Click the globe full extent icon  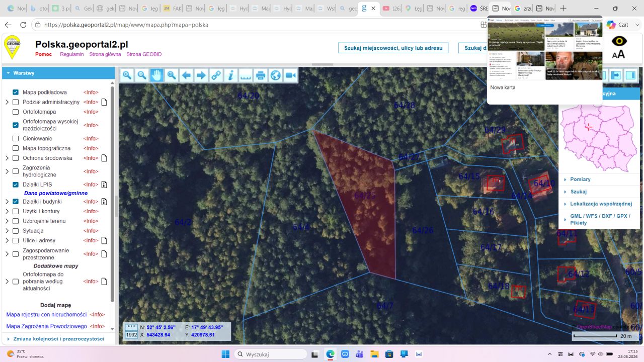tap(275, 75)
